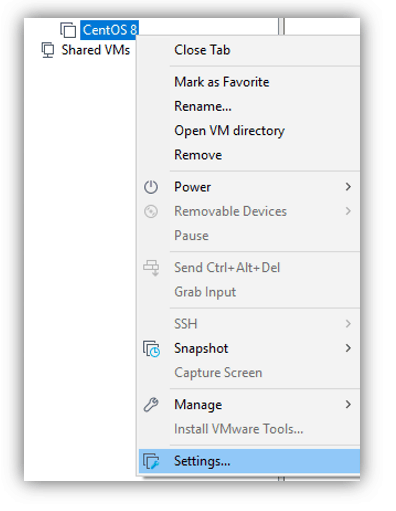Choose Rename... in the menu

tap(249, 106)
